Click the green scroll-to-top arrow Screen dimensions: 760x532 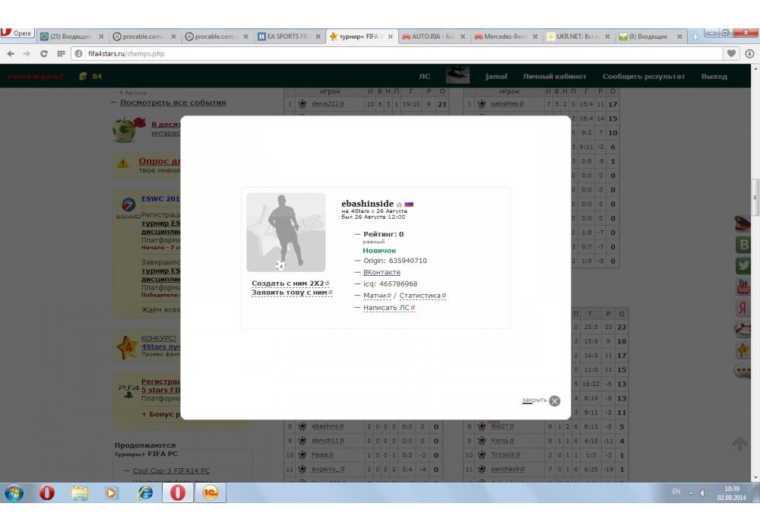(x=739, y=444)
